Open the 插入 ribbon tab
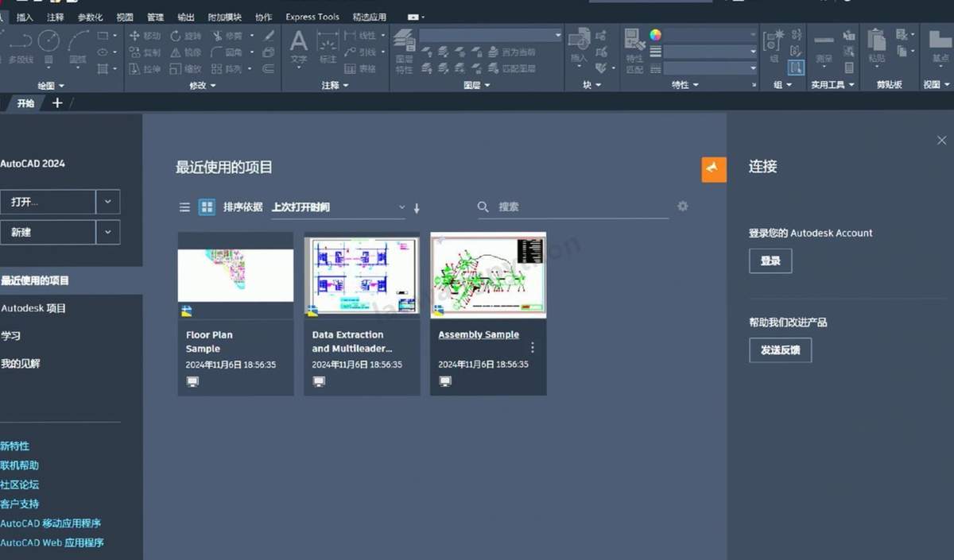Image resolution: width=954 pixels, height=560 pixels. [x=25, y=17]
